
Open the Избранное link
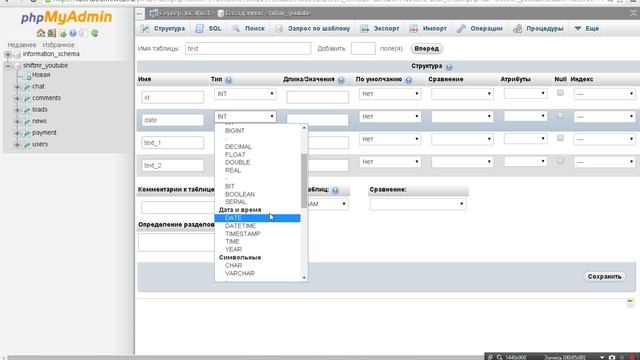click(x=58, y=45)
